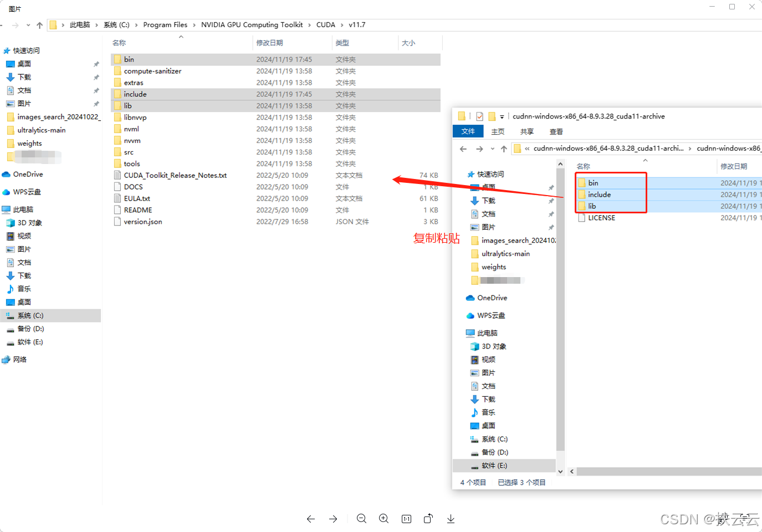
Task: Go to previous image in photo viewer
Action: click(x=311, y=519)
